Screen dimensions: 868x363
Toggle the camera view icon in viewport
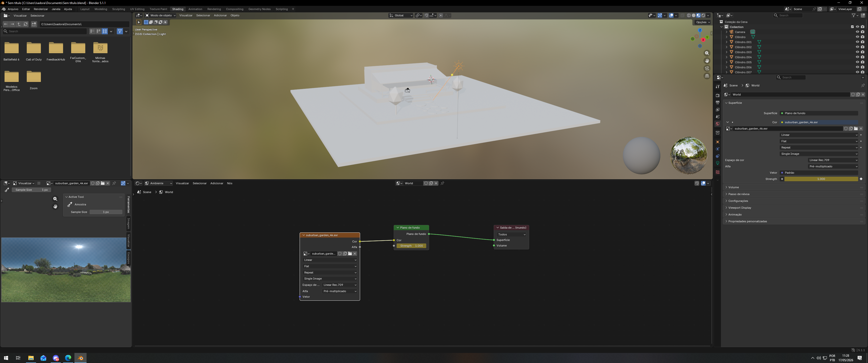click(707, 68)
